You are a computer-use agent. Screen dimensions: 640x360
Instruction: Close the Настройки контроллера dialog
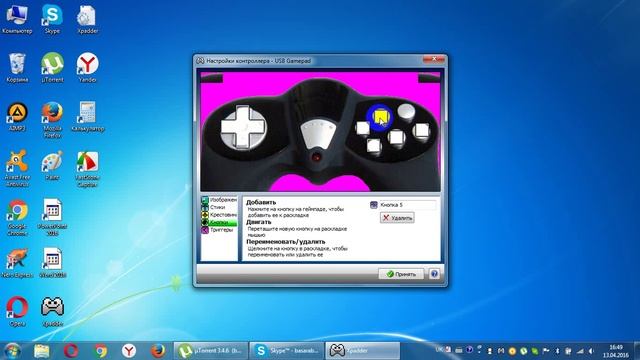tap(434, 59)
